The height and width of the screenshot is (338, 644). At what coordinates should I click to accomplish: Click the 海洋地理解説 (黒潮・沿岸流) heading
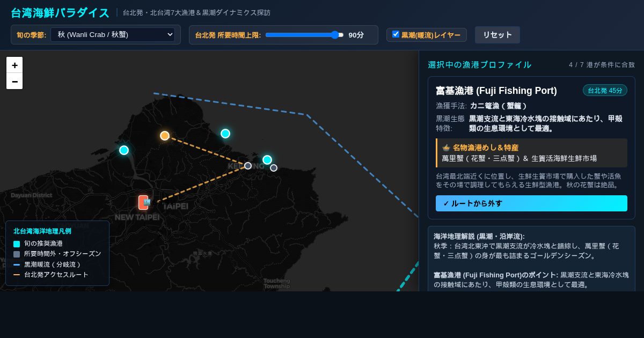(x=479, y=236)
